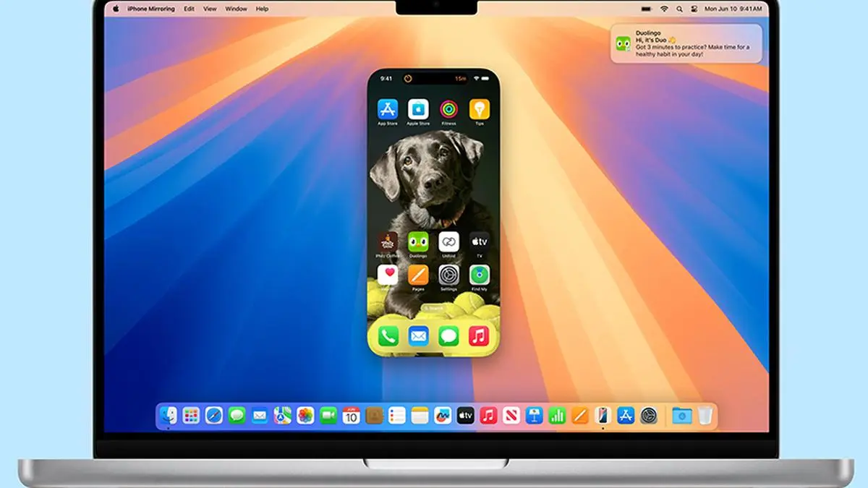Screen dimensions: 868x488
Task: Open the Trash in the Dock
Action: pos(705,415)
